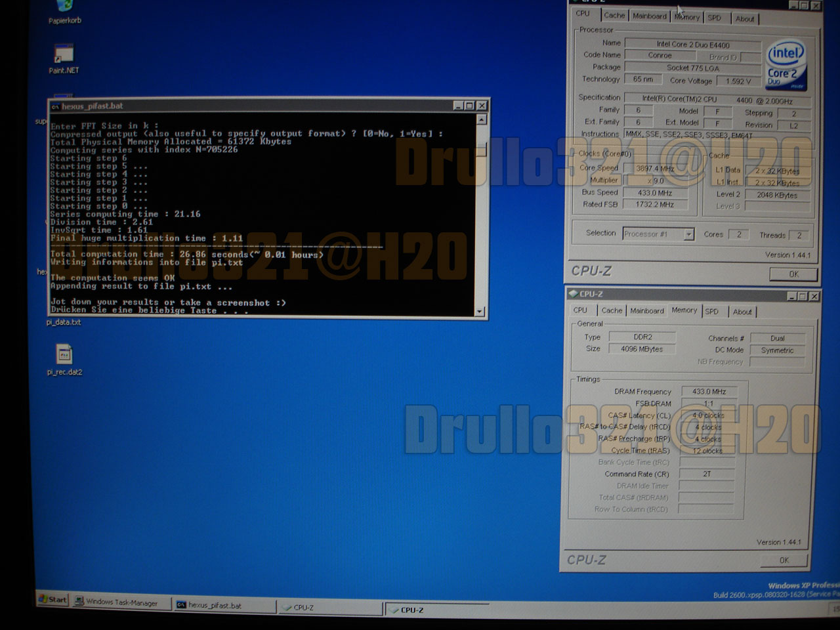
Task: Click the Package value Socket 775 LGA
Action: (692, 68)
